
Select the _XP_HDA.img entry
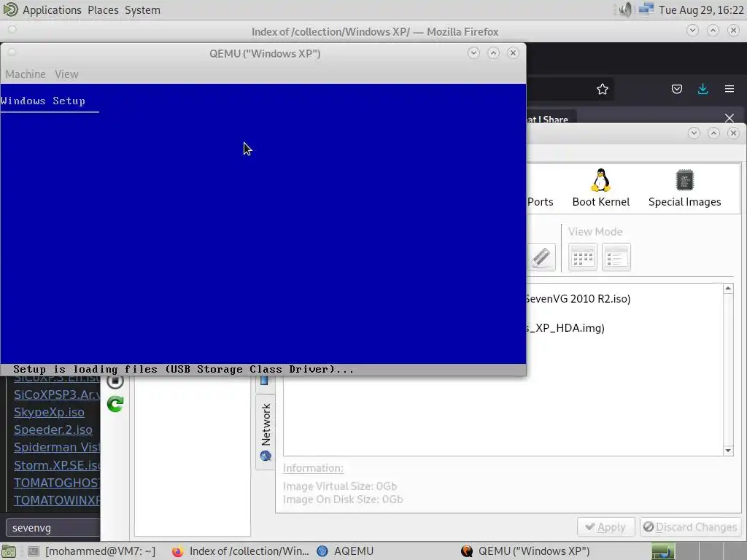(565, 327)
